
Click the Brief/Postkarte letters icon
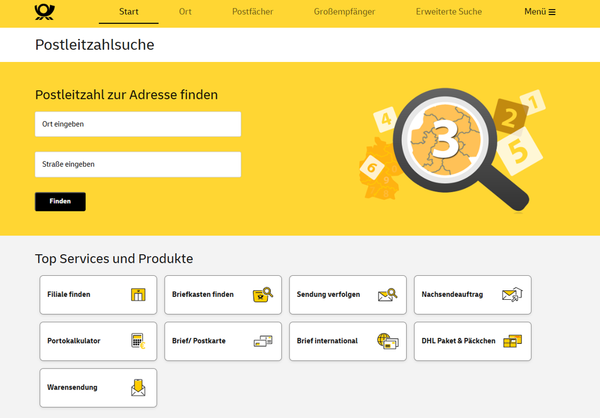[263, 341]
